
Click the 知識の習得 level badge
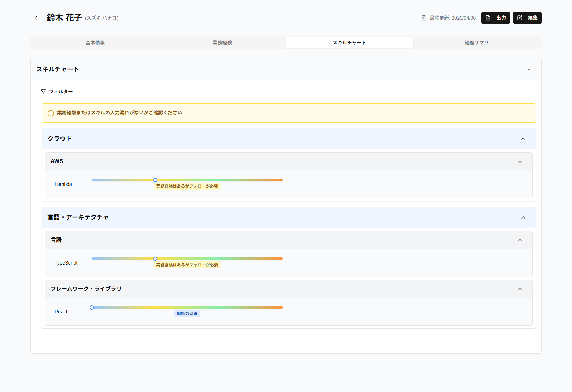click(187, 314)
